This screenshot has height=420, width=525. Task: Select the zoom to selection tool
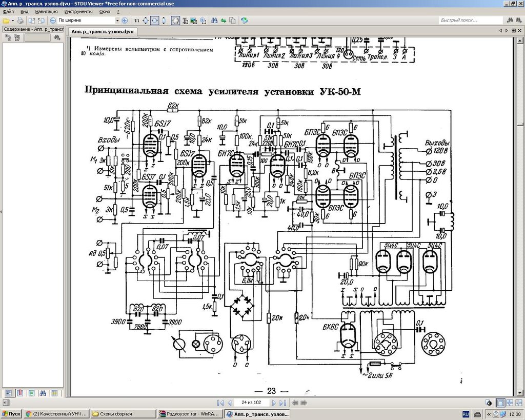[x=203, y=21]
